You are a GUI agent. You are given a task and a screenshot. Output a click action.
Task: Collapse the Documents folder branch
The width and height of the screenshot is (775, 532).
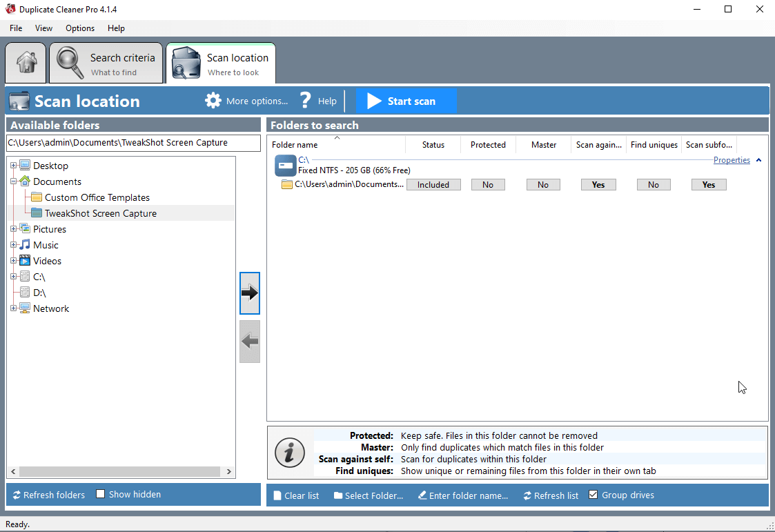click(14, 181)
